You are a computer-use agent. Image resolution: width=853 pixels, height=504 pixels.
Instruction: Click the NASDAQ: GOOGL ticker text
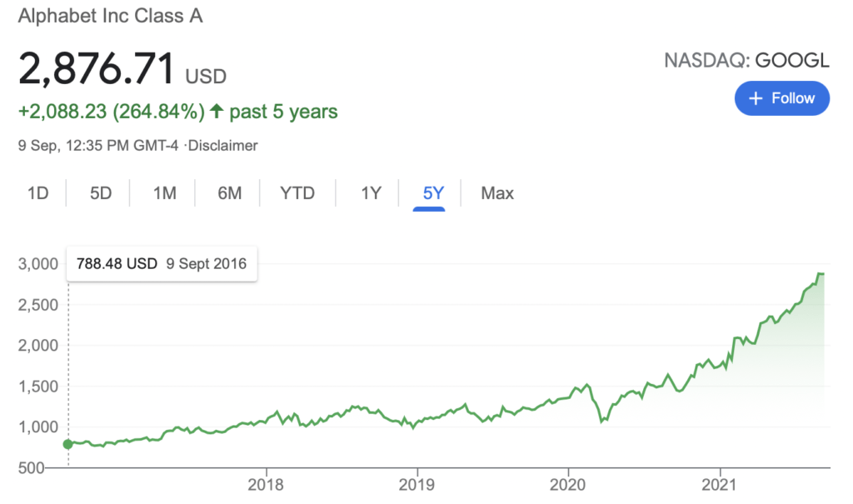(x=746, y=60)
